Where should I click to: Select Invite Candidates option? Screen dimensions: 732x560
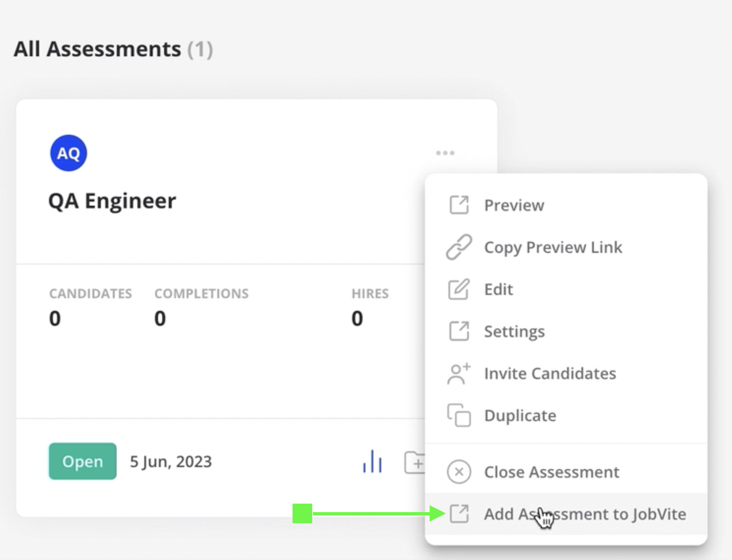(566, 373)
